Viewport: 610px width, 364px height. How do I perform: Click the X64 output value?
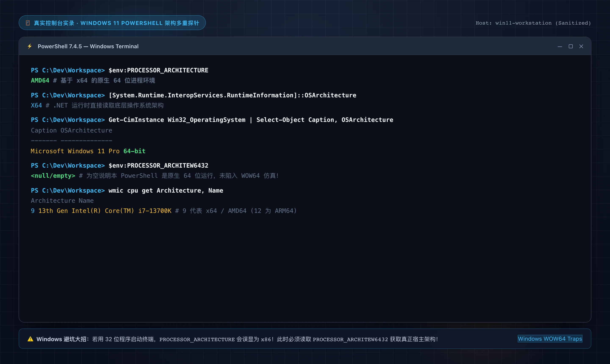[x=36, y=105]
